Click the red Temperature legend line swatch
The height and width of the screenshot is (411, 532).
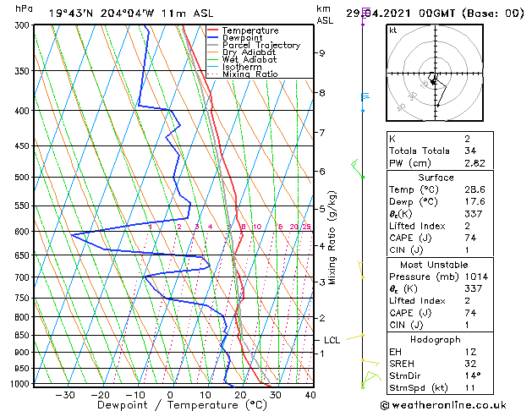click(x=213, y=30)
